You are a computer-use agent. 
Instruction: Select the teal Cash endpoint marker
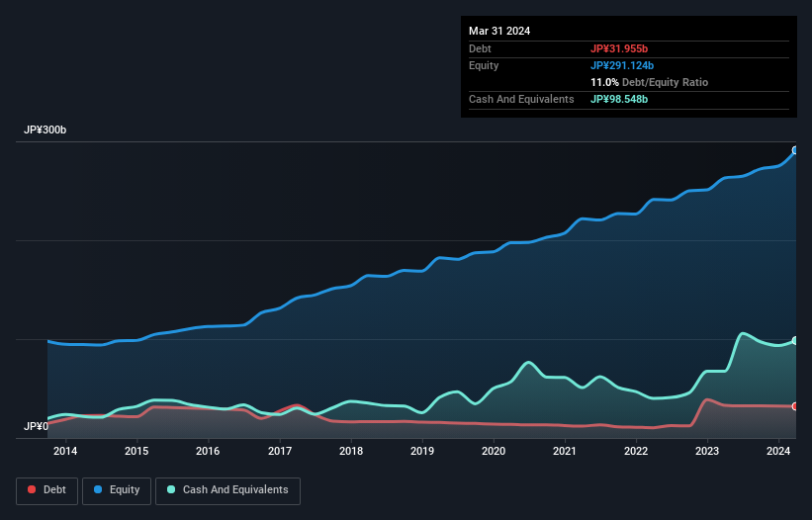coord(794,340)
